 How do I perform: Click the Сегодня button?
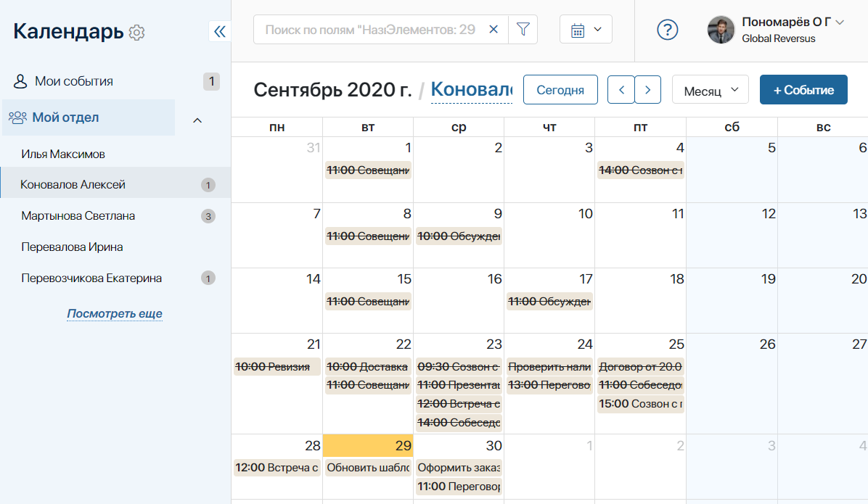560,90
